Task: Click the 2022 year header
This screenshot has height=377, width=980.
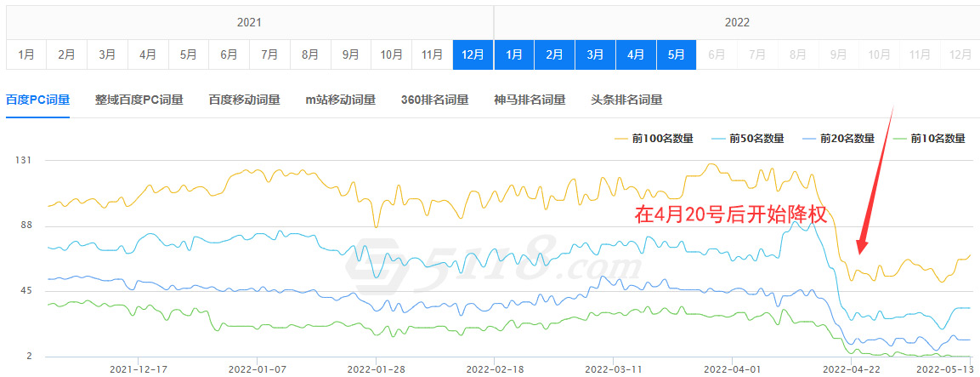Action: tap(737, 21)
